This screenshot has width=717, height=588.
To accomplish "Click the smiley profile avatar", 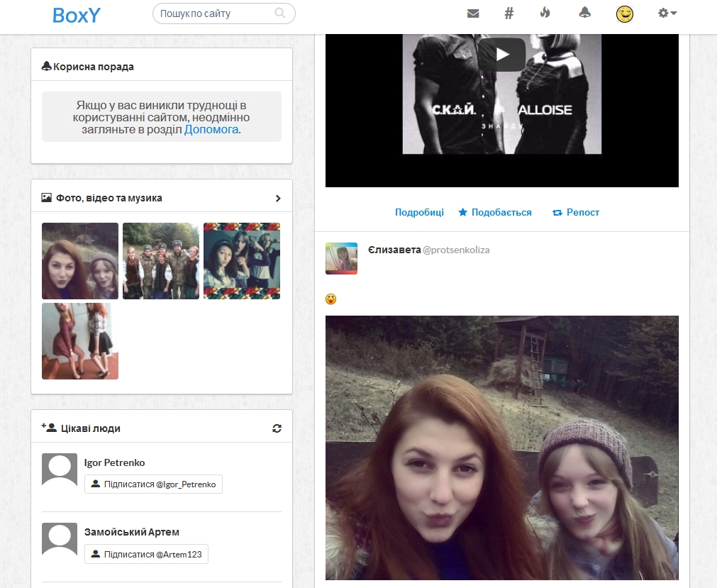I will [x=624, y=13].
